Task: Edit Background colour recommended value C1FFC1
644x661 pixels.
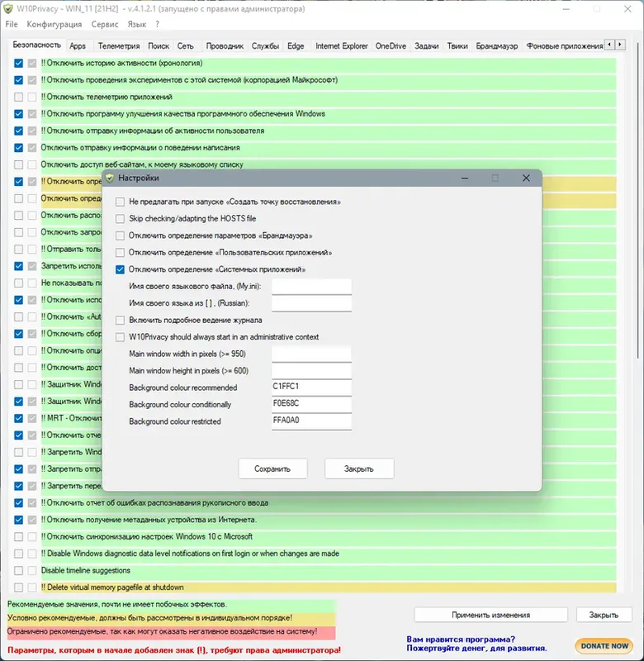Action: [x=311, y=387]
